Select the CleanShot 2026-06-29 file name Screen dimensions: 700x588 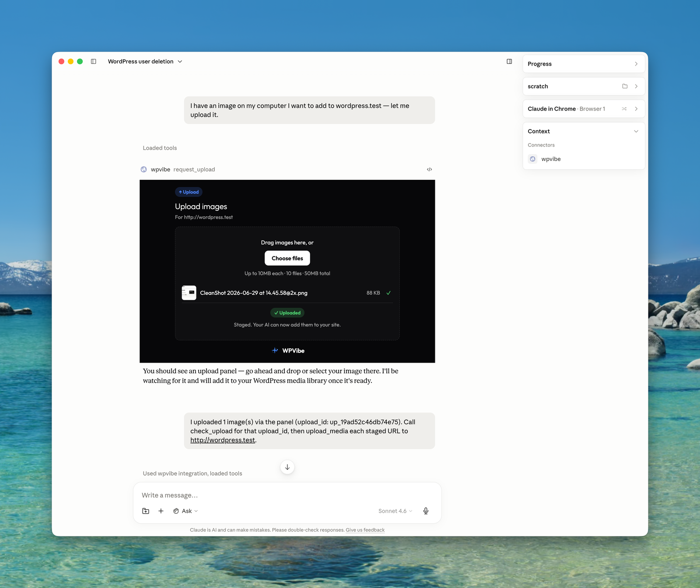point(254,293)
